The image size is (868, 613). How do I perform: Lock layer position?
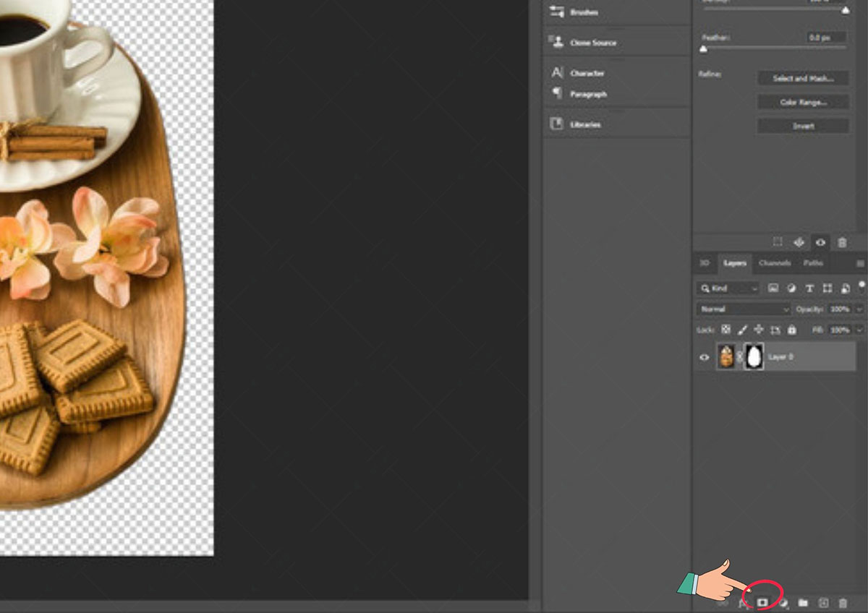pos(759,330)
